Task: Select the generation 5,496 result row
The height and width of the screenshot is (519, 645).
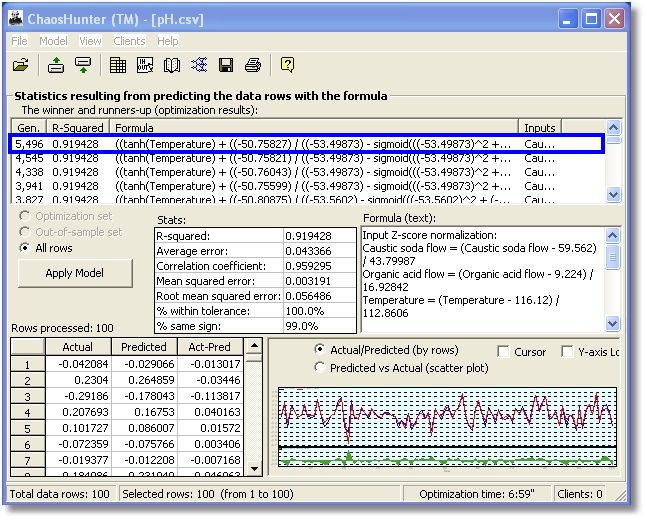Action: [306, 144]
